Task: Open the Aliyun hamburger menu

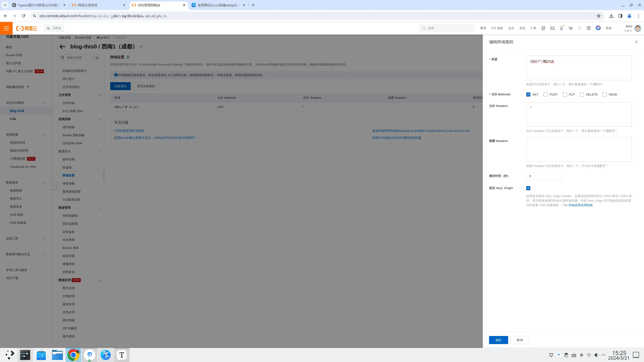Action: pos(6,28)
